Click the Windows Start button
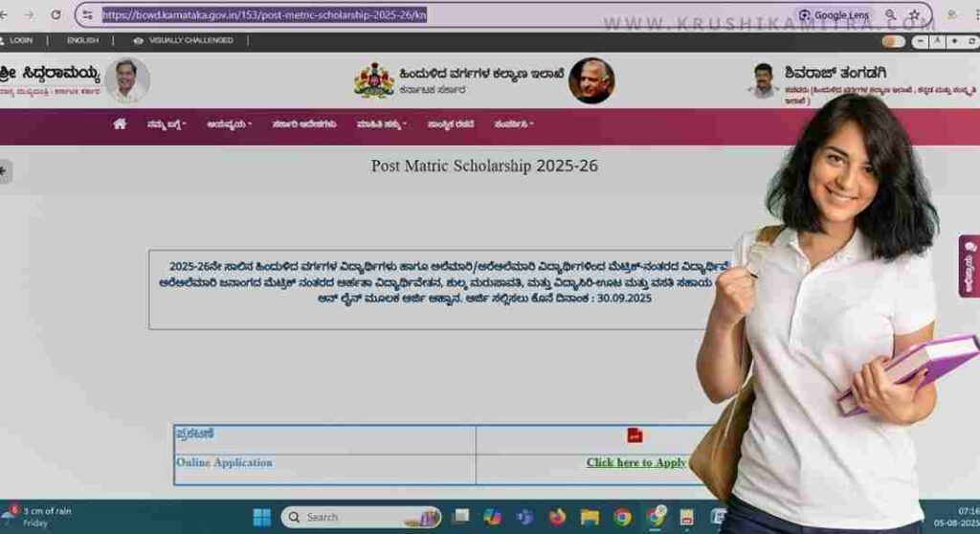This screenshot has width=980, height=534. [x=261, y=517]
